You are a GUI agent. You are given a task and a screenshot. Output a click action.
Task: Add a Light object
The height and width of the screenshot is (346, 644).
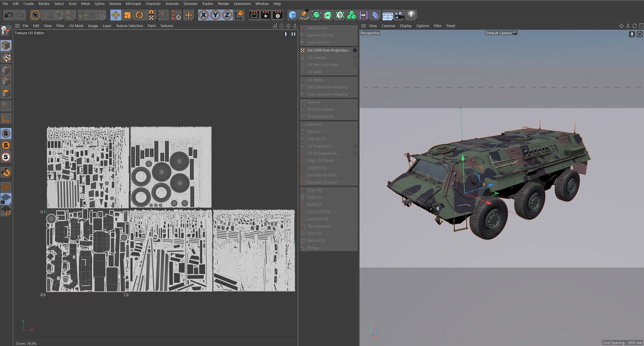click(411, 15)
